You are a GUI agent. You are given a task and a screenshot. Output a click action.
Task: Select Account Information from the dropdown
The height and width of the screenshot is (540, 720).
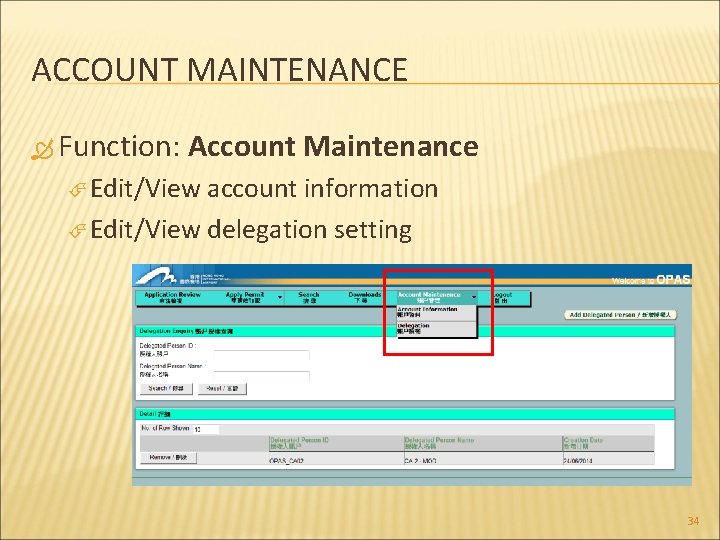tap(437, 313)
